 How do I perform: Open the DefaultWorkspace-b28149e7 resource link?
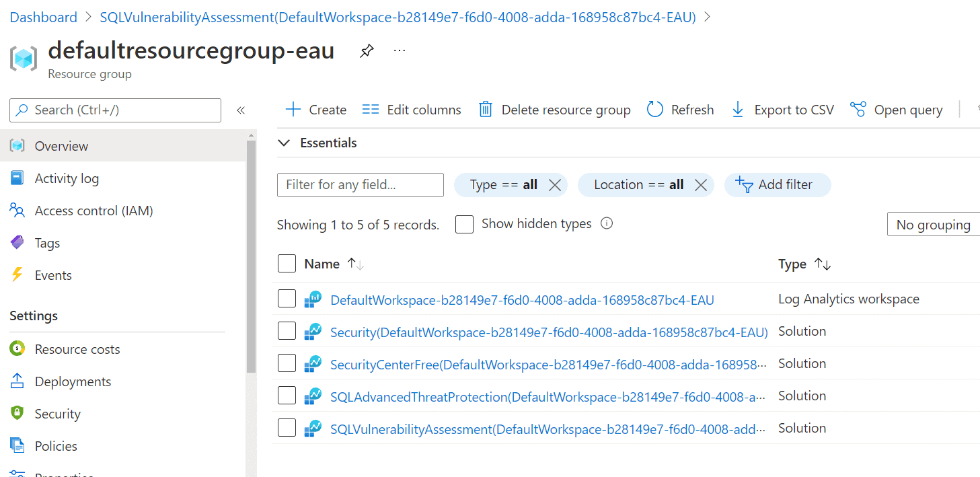522,300
